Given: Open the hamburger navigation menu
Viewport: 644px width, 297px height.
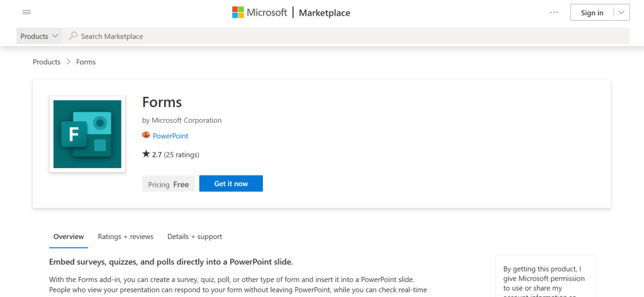Looking at the screenshot, I should 26,13.
